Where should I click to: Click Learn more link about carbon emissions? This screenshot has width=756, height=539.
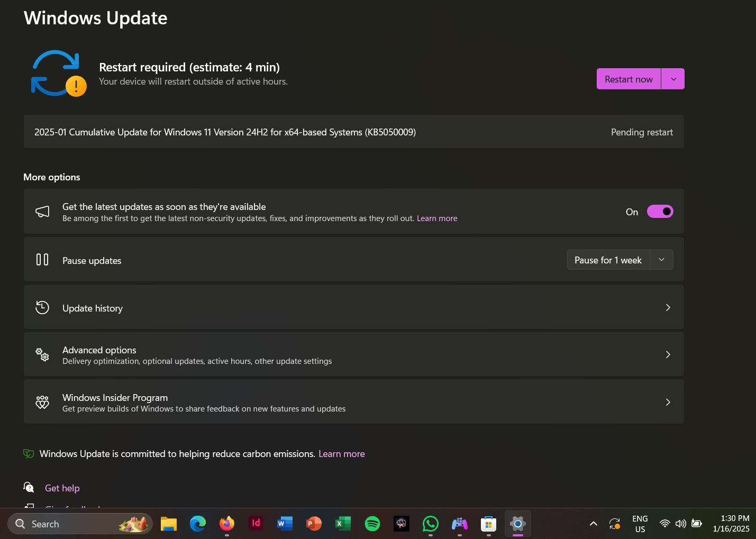342,454
